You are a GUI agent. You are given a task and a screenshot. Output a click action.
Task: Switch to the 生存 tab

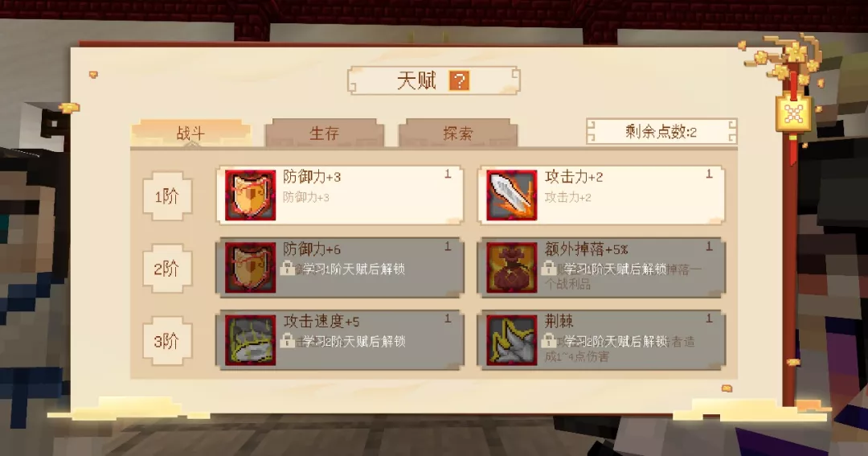coord(325,133)
